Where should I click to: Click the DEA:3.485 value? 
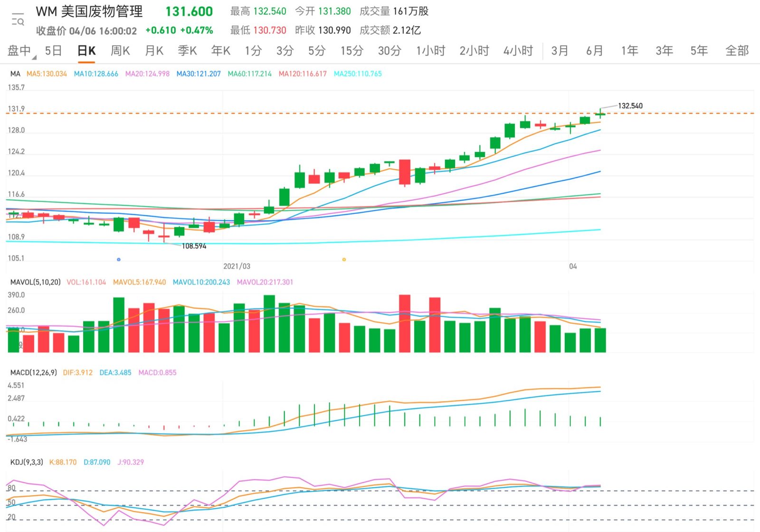(115, 372)
